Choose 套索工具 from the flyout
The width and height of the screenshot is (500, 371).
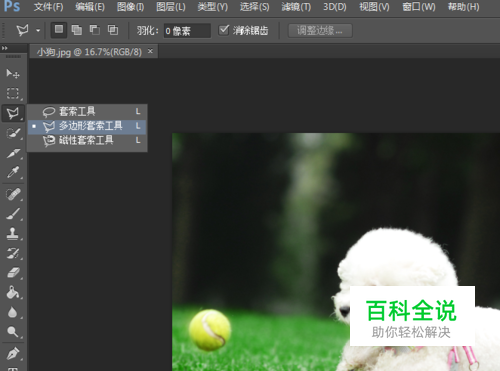pyautogui.click(x=87, y=112)
